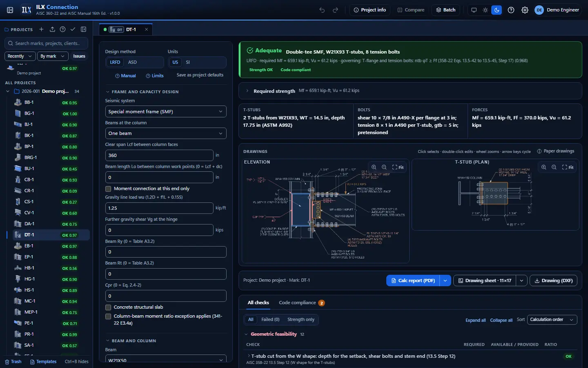
Task: Collapse the Beam and Column section
Action: click(x=108, y=341)
